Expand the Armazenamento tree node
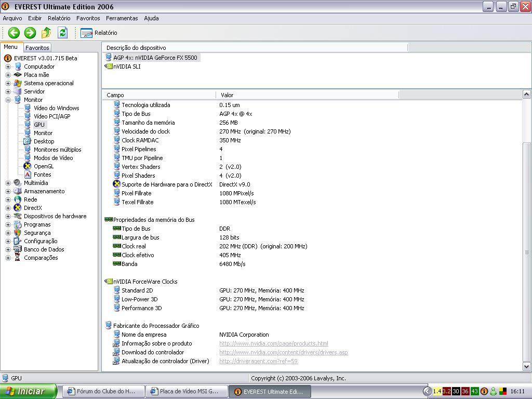Viewport: 532px width, 399px height. 8,191
